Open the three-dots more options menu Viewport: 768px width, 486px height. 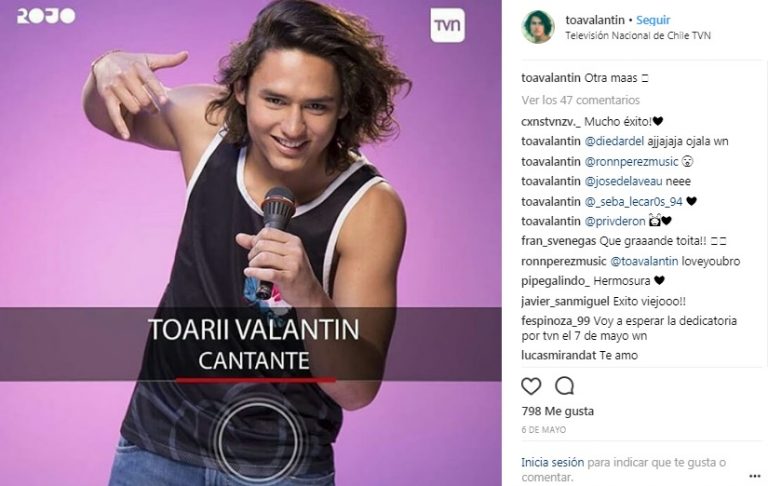754,476
